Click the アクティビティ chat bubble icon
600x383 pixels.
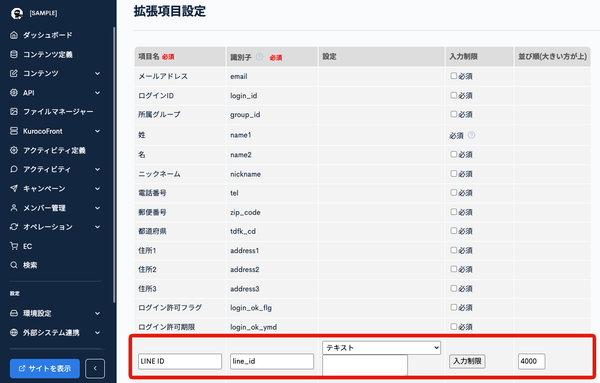[x=14, y=169]
